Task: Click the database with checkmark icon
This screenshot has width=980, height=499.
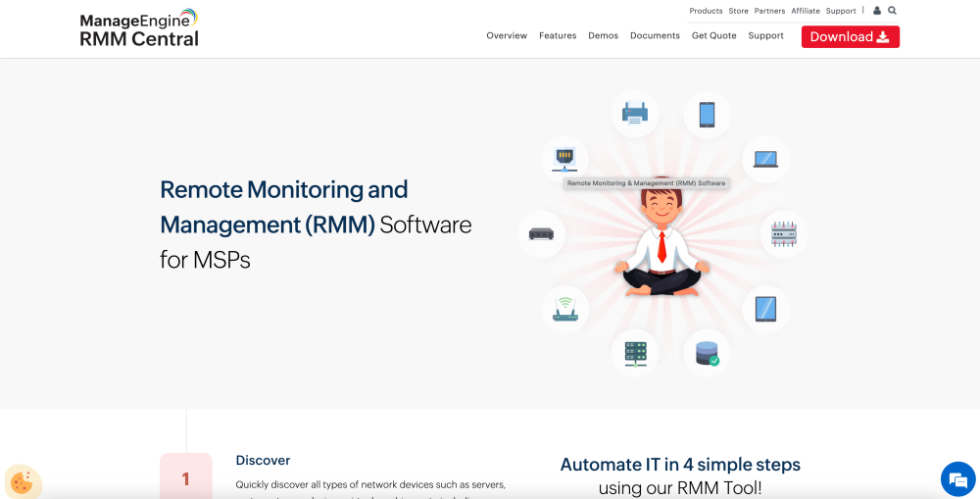Action: tap(708, 353)
